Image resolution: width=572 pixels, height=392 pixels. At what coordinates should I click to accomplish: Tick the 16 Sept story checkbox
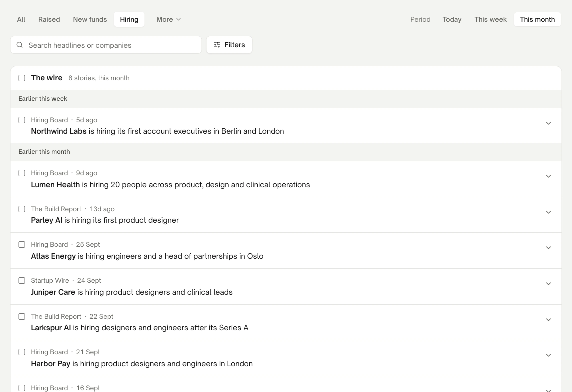(x=22, y=388)
